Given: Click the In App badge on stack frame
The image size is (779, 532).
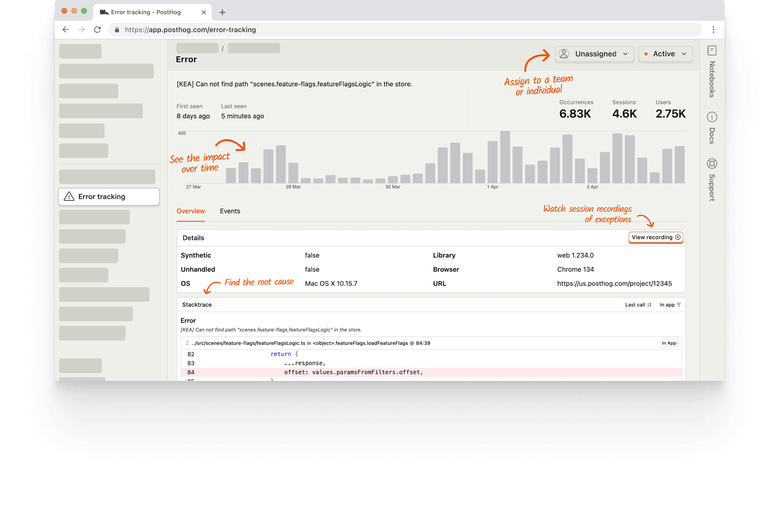Looking at the screenshot, I should coord(669,343).
